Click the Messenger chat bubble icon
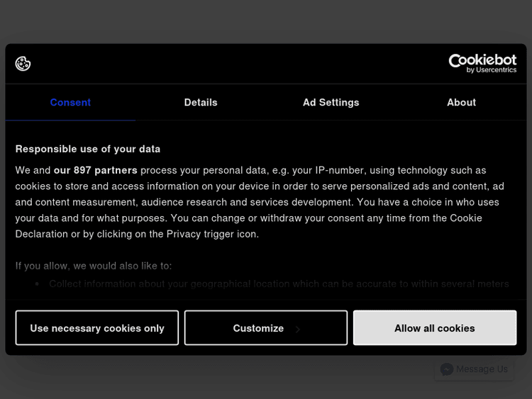Screen dimensions: 532x399 click(447, 369)
